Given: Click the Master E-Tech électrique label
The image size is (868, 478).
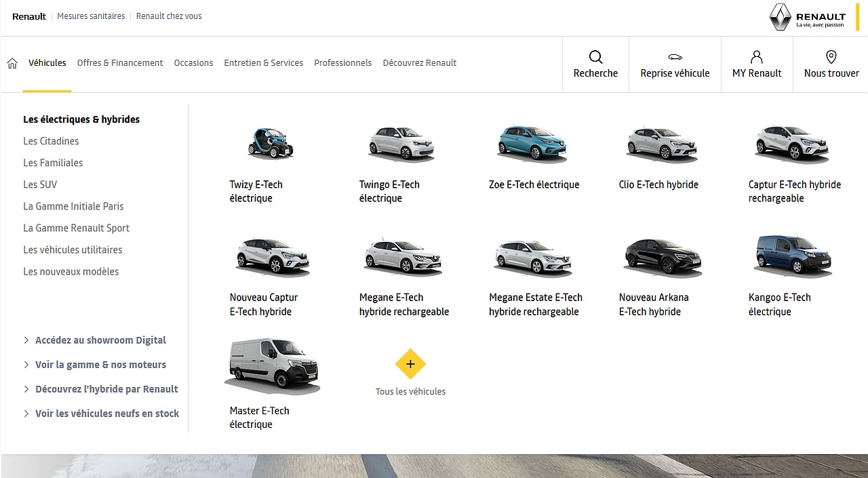Looking at the screenshot, I should pyautogui.click(x=260, y=418).
